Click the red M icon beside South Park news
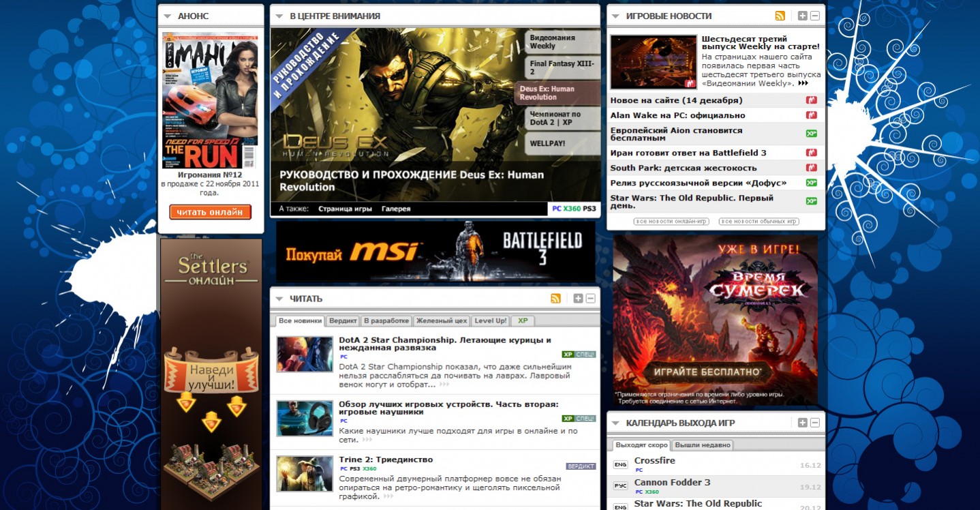The height and width of the screenshot is (510, 980). 811,168
